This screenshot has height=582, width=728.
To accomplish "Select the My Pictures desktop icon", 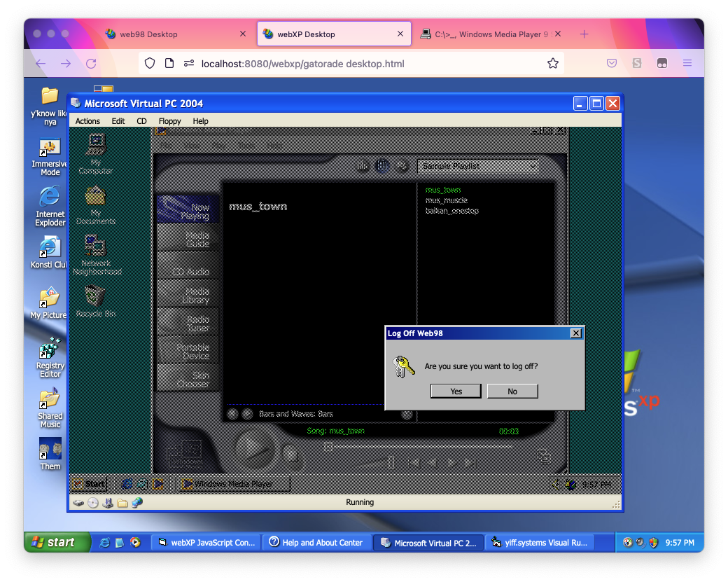I will click(50, 303).
